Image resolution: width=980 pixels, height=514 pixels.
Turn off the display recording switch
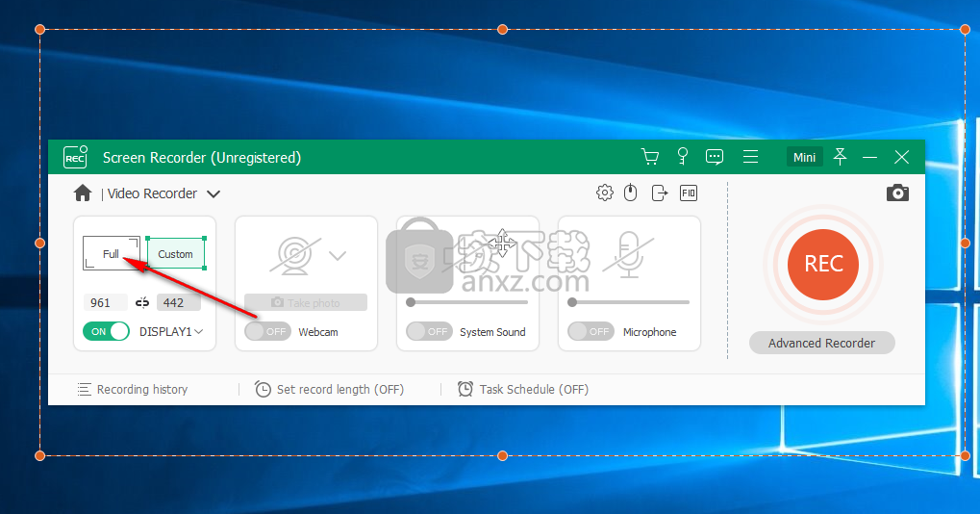(x=106, y=331)
